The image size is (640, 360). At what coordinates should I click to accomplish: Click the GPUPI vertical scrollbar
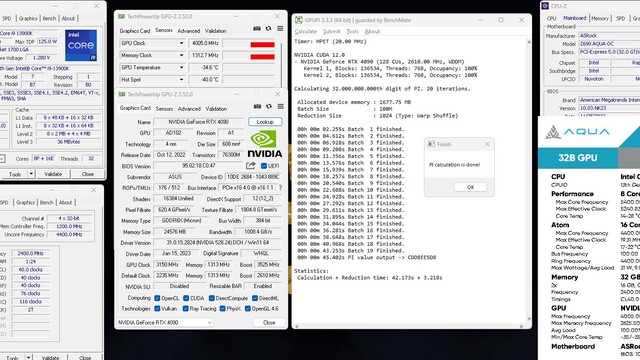529,180
